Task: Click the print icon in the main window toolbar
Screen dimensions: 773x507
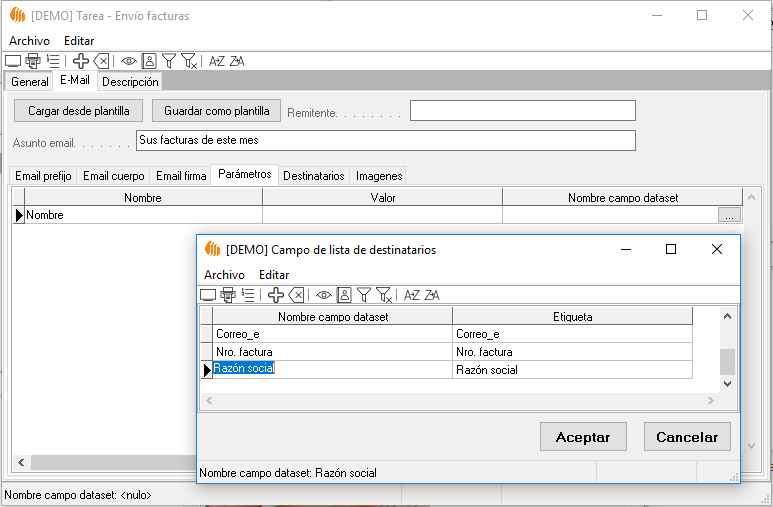Action: coord(33,61)
